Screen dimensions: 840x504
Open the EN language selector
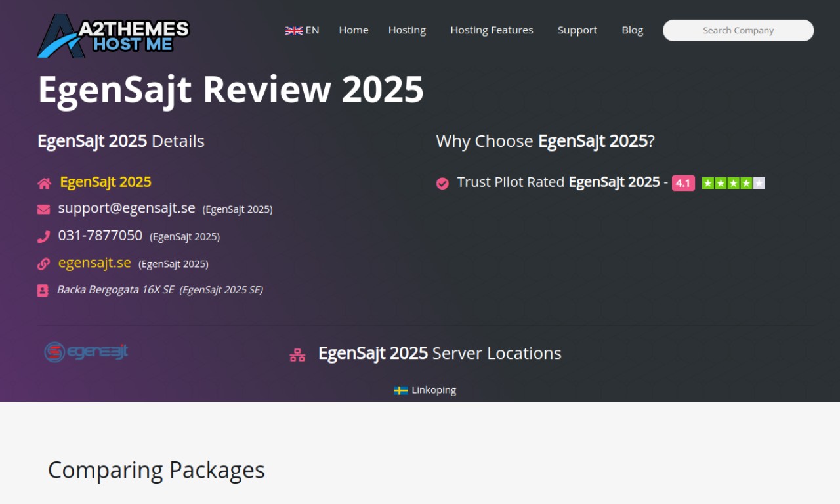303,30
